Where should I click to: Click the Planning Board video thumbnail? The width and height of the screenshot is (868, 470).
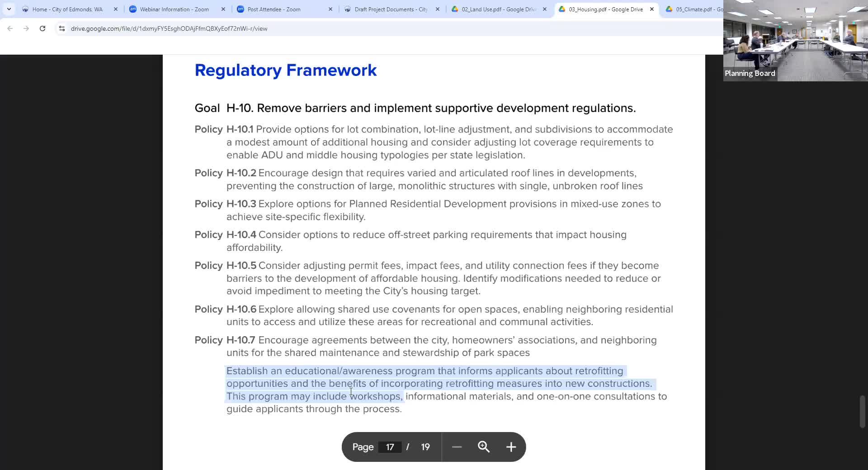tap(796, 41)
